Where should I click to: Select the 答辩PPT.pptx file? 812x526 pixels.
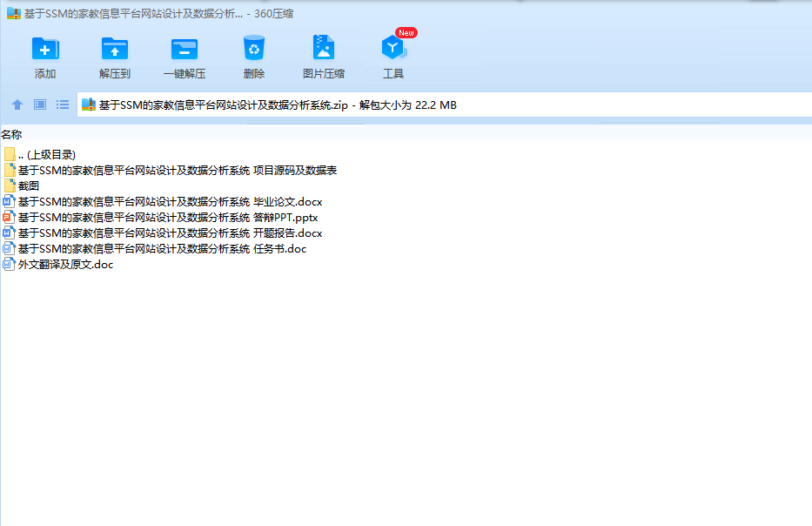(x=160, y=217)
